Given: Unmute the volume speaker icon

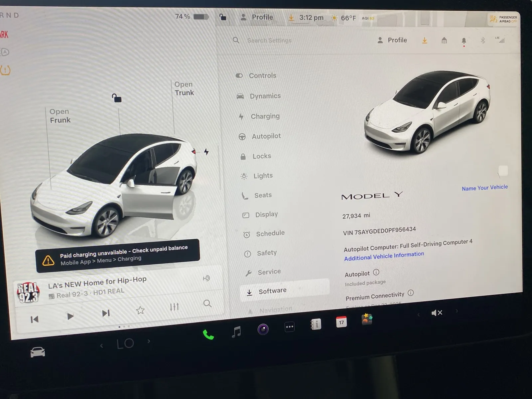Looking at the screenshot, I should pos(436,313).
